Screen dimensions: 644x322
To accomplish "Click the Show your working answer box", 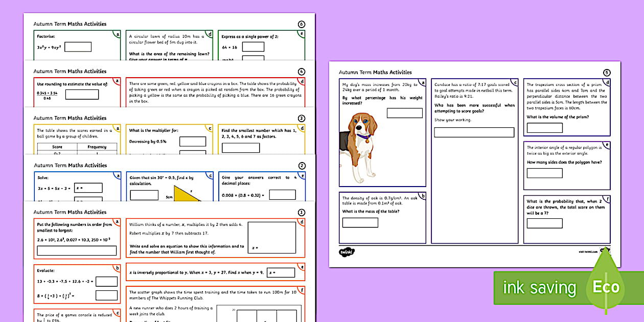I will [474, 132].
